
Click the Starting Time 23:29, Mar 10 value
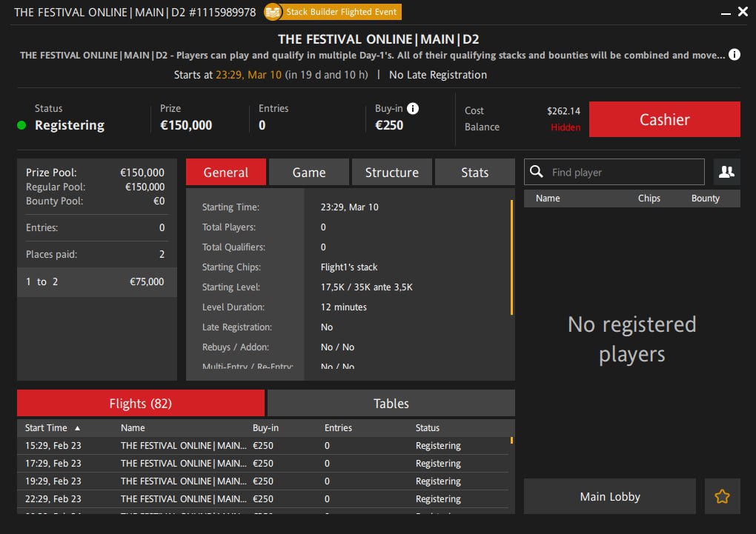coord(350,207)
